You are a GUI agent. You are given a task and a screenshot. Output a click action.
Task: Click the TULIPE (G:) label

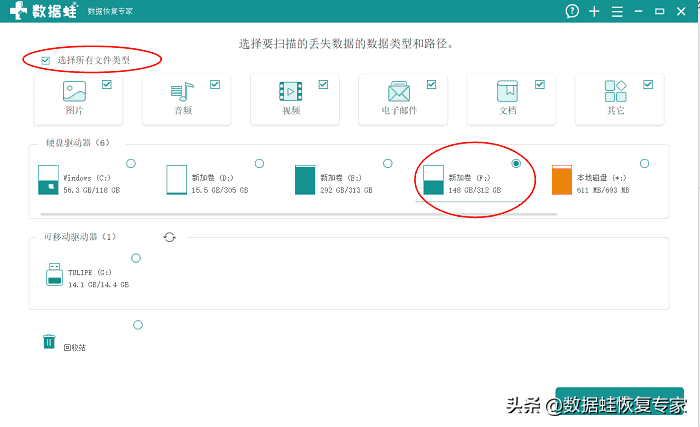(x=90, y=272)
